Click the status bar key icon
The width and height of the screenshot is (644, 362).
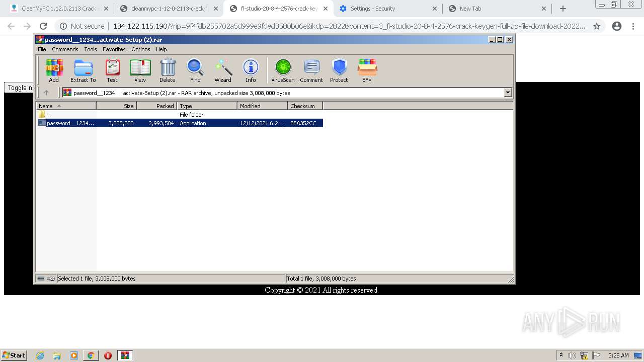51,279
